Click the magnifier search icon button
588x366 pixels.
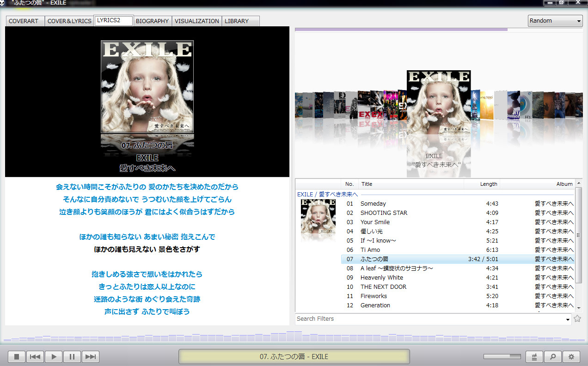pos(553,356)
